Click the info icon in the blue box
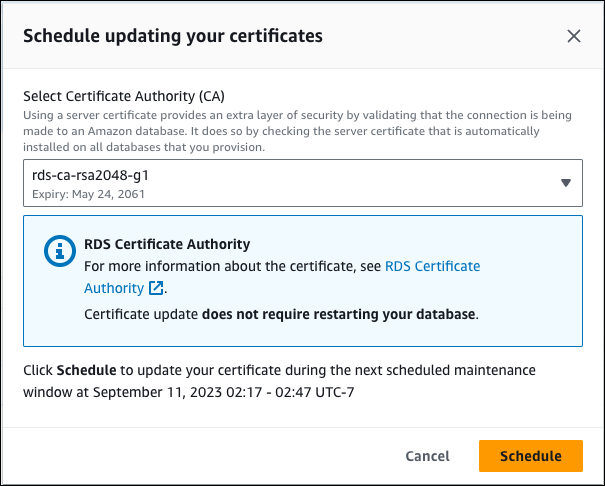Screen dimensions: 605x486 coord(59,252)
